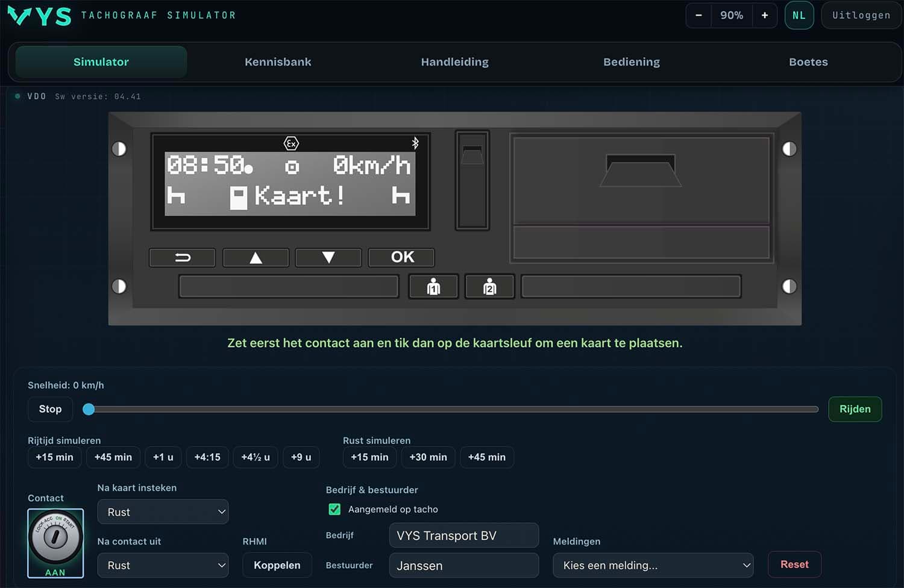This screenshot has height=588, width=904.
Task: Click Uitloggen to log out
Action: [861, 15]
